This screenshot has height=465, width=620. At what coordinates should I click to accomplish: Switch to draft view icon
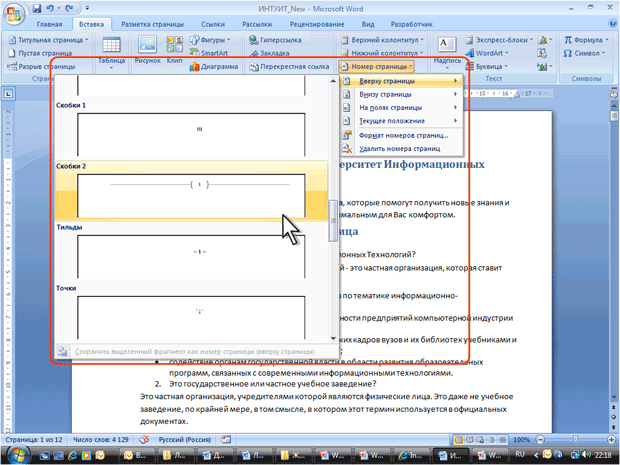(503, 440)
